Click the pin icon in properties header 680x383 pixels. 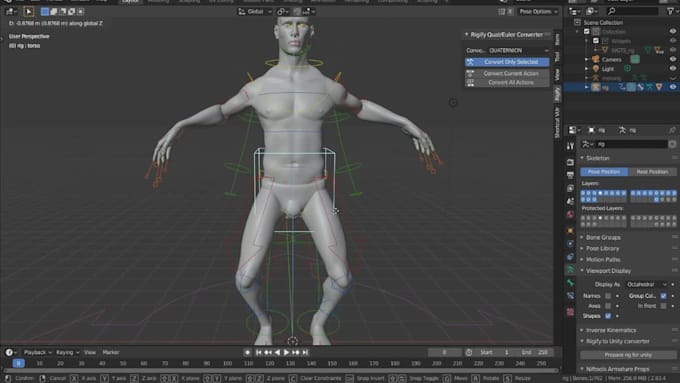672,130
